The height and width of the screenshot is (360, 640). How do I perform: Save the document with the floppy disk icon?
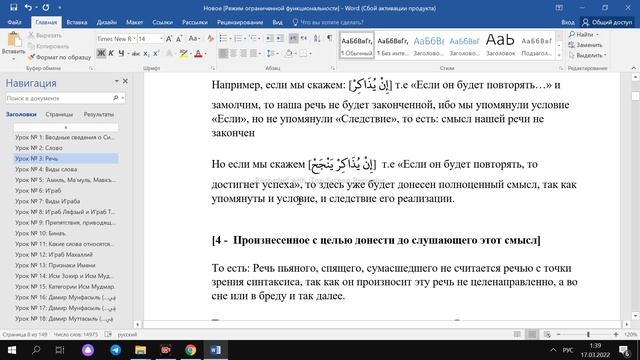coord(13,7)
